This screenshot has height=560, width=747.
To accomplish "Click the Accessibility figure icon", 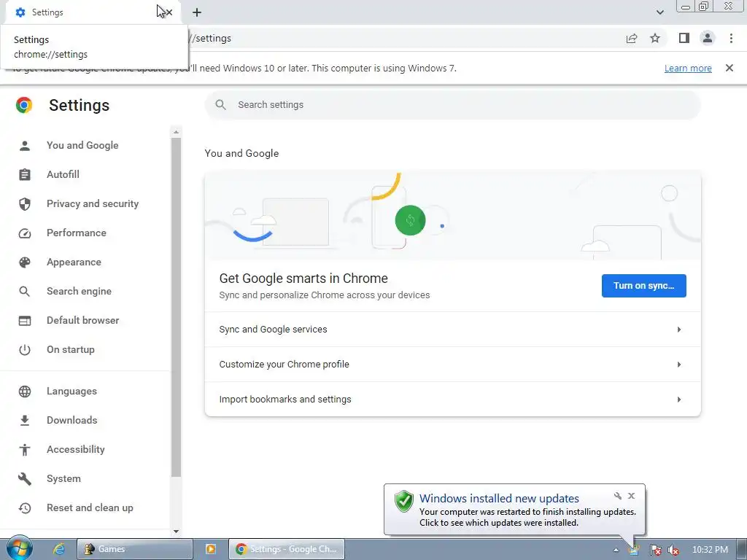I will [24, 449].
